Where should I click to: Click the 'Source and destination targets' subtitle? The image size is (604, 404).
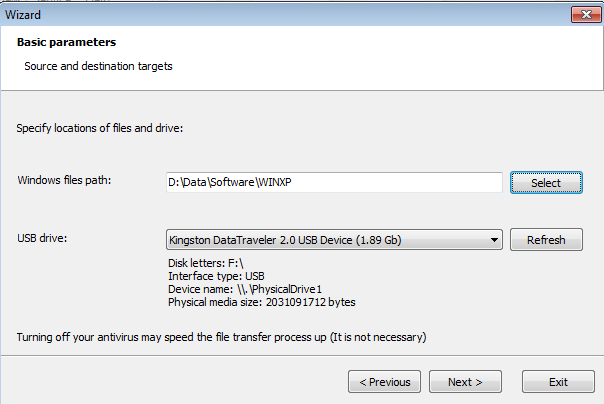98,66
